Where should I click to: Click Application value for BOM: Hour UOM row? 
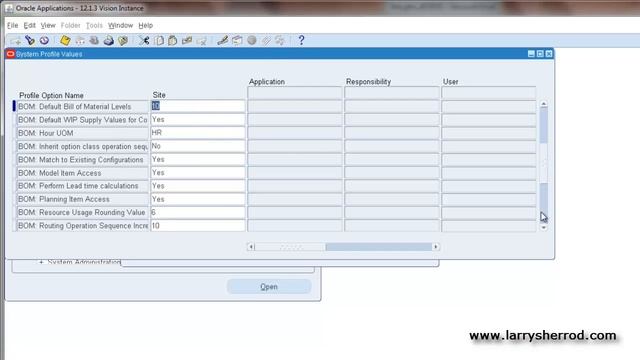tap(295, 133)
